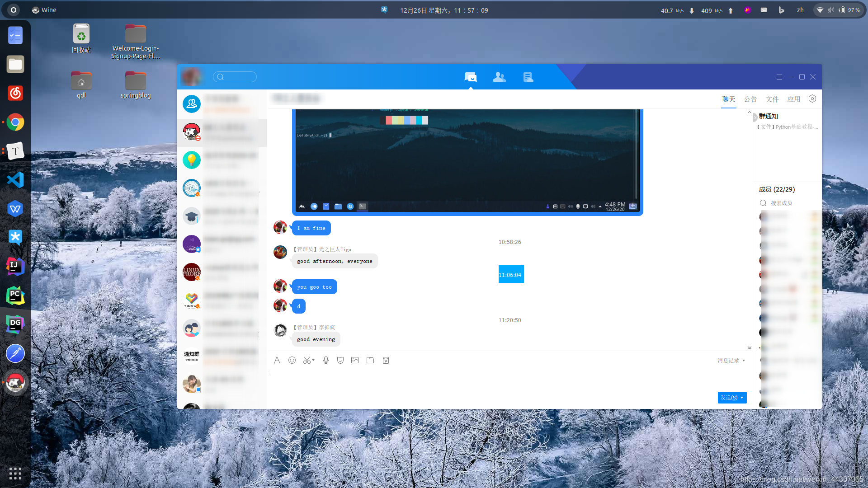The height and width of the screenshot is (488, 868).
Task: Open the emoji picker
Action: tap(292, 360)
